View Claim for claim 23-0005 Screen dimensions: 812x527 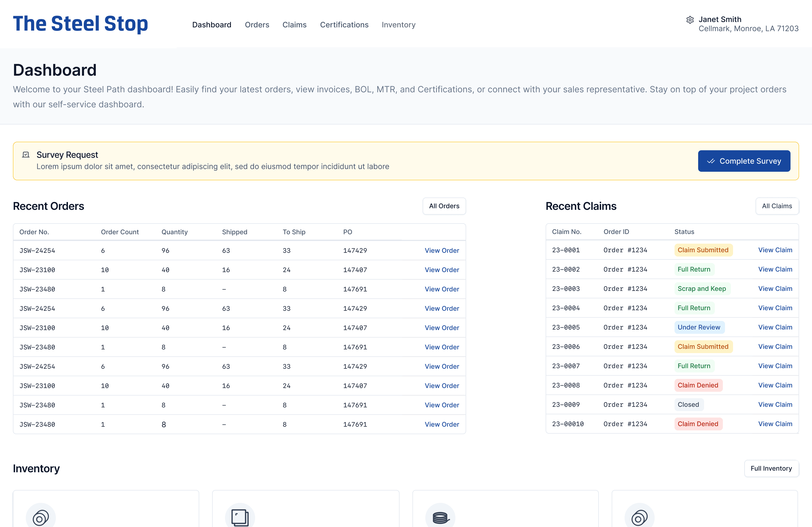[775, 327]
